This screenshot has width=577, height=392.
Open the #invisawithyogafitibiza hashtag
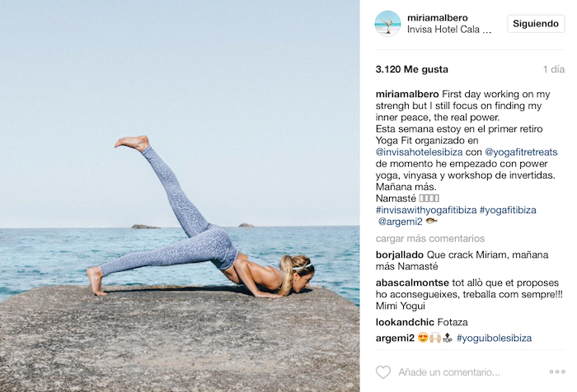426,210
